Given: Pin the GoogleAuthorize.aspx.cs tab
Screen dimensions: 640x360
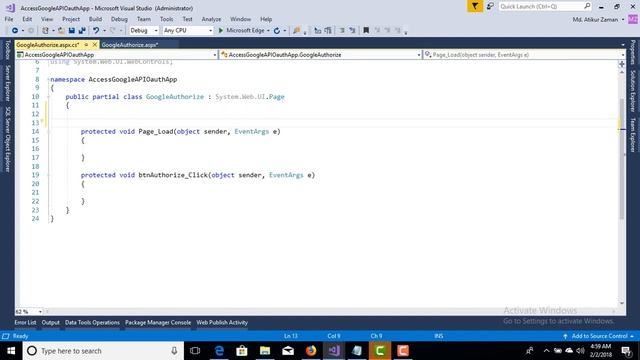Looking at the screenshot, I should (x=86, y=44).
